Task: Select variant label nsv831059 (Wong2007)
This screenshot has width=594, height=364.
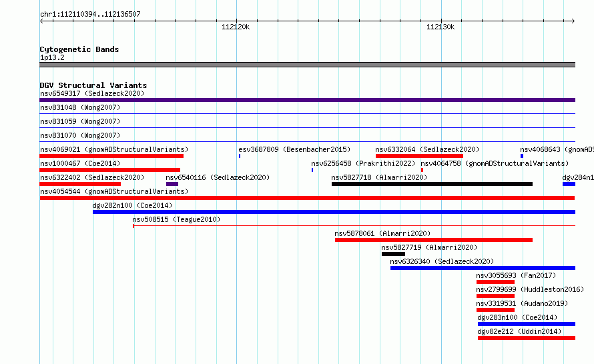Action: tap(80, 121)
